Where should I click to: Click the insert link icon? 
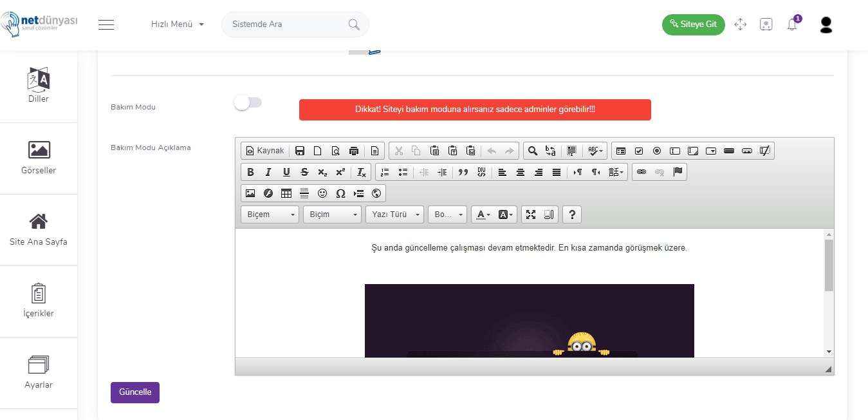pyautogui.click(x=641, y=172)
